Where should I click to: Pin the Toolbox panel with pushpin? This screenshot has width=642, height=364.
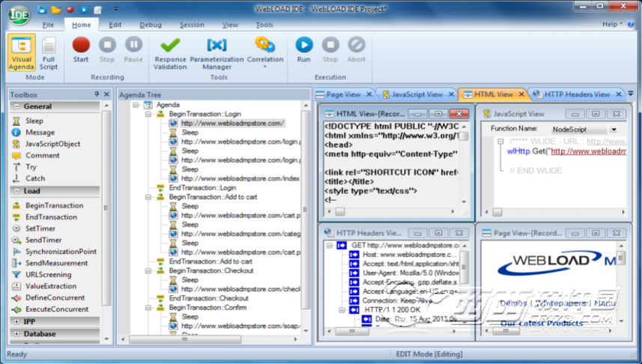point(97,94)
